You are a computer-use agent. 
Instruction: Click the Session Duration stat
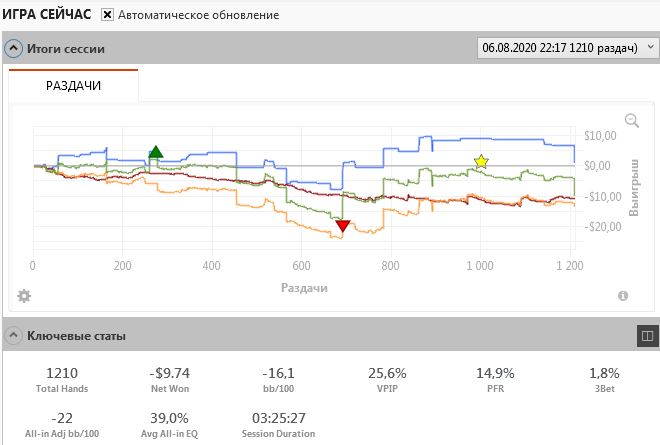click(x=278, y=425)
